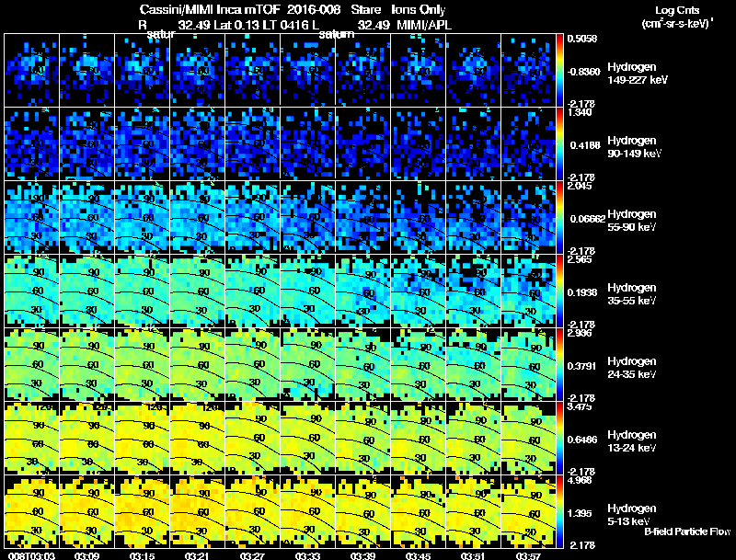The width and height of the screenshot is (736, 560).
Task: Click the 0.4188 color scale value
Action: pos(585,145)
